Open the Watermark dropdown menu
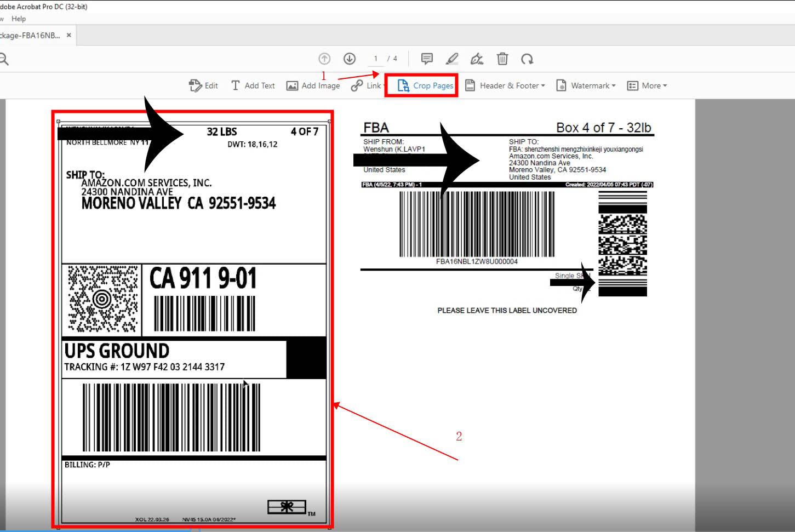 (x=585, y=85)
